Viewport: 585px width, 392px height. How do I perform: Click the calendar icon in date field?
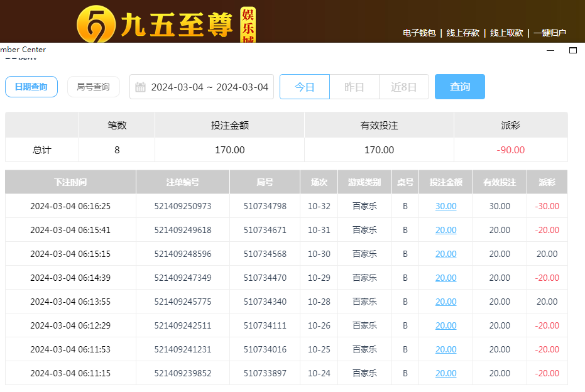tap(141, 87)
